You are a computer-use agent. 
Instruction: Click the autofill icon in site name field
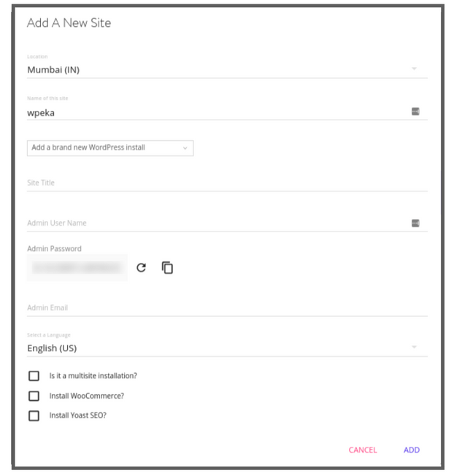415,112
